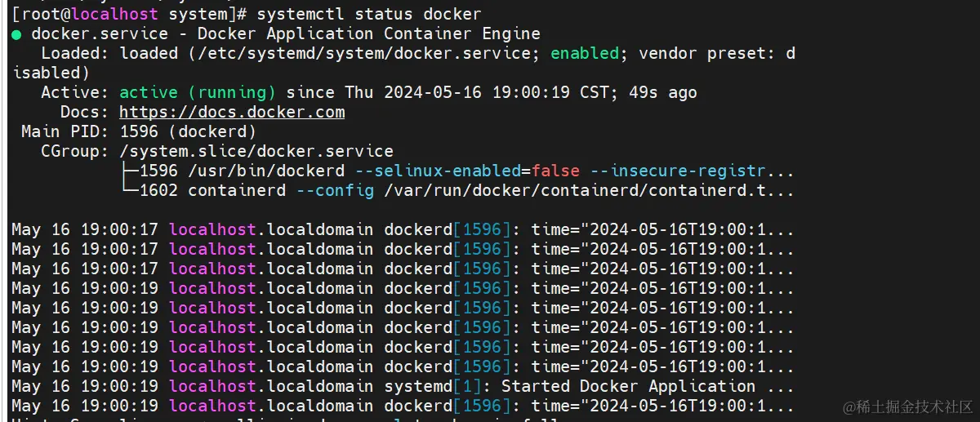This screenshot has width=980, height=422.
Task: Click the green 'active (running)' status text
Action: tap(198, 92)
